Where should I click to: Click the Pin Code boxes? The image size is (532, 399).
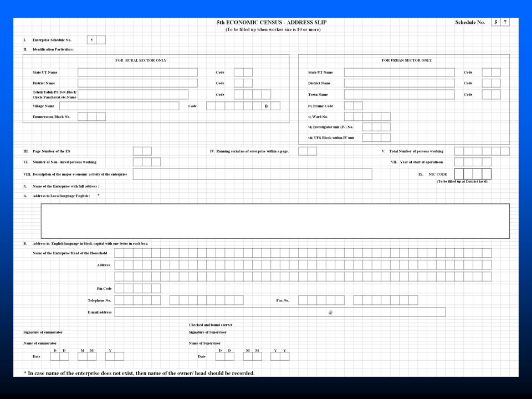[137, 288]
